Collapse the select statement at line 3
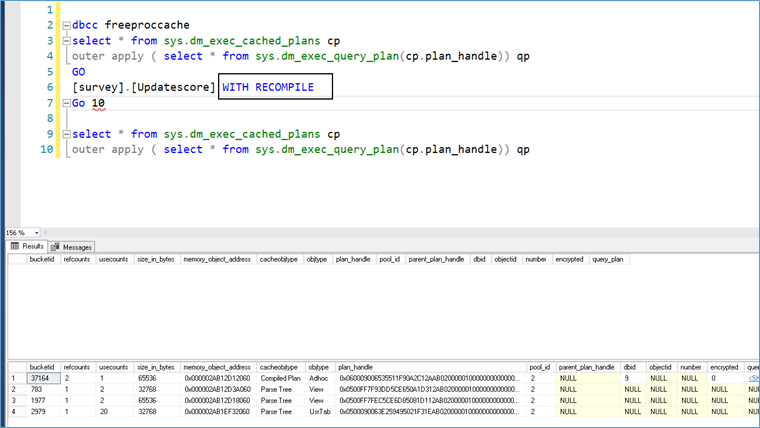Screen dimensions: 760x428 [x=66, y=41]
